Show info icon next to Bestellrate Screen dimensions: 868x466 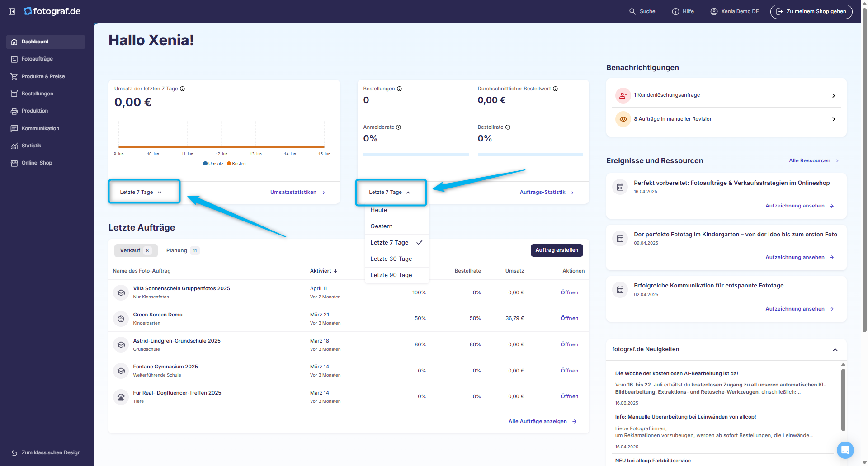[x=508, y=127]
